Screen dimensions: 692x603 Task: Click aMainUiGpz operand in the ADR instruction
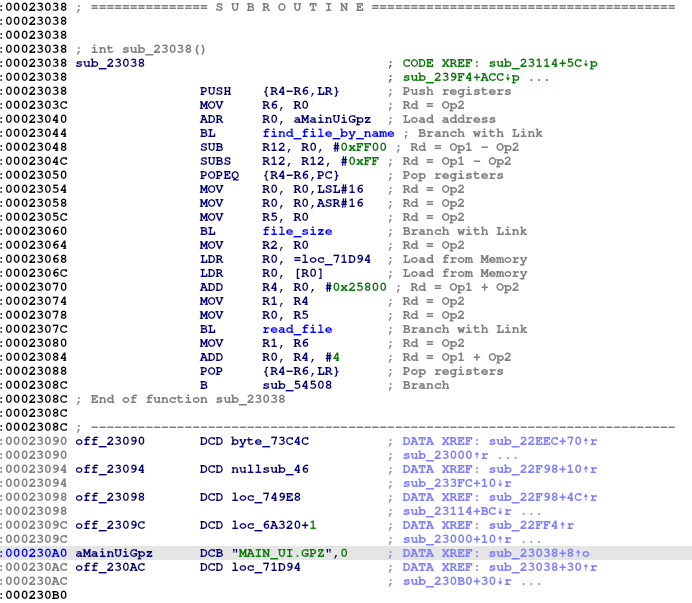308,119
